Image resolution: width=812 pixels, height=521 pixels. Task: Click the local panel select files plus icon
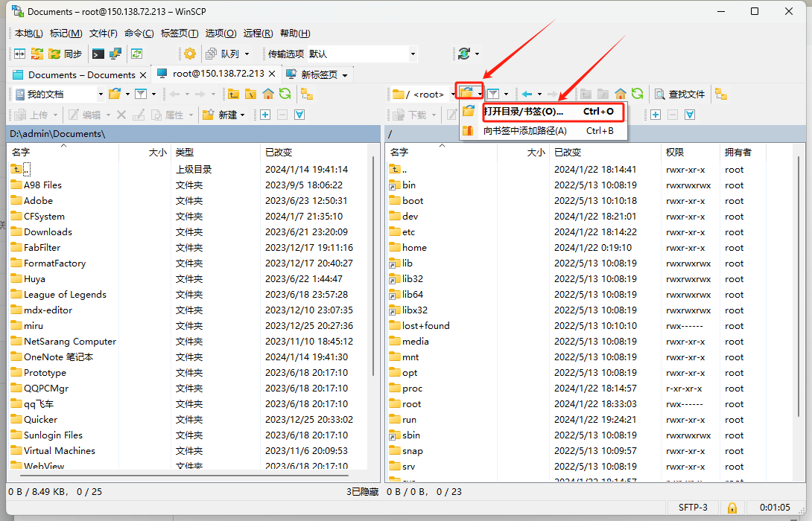pos(265,115)
